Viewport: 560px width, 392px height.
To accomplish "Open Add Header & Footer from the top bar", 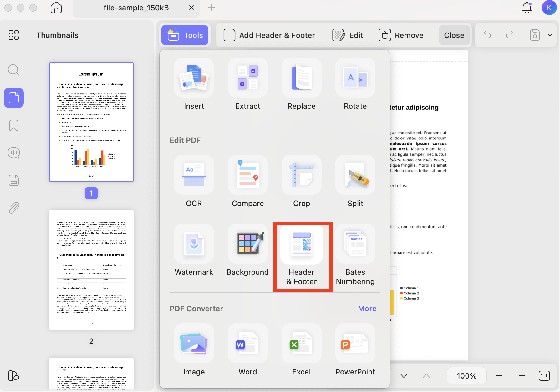I will point(269,35).
